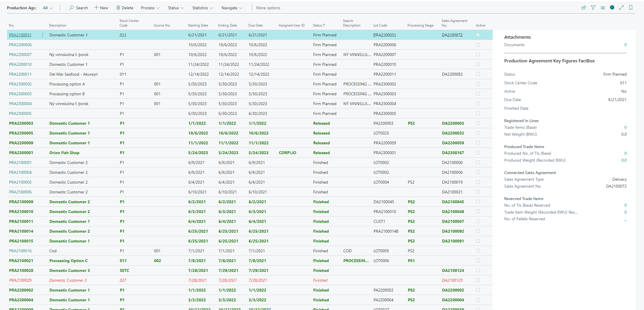644x310 pixels.
Task: Show more options for row PRA2100031
Action: pyautogui.click(x=42, y=35)
